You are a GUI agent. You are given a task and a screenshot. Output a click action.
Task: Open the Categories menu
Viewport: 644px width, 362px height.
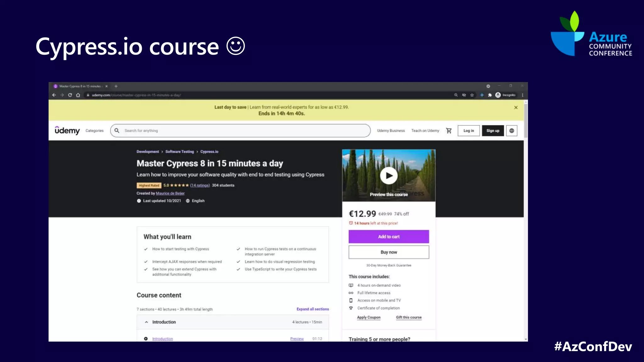pyautogui.click(x=94, y=131)
